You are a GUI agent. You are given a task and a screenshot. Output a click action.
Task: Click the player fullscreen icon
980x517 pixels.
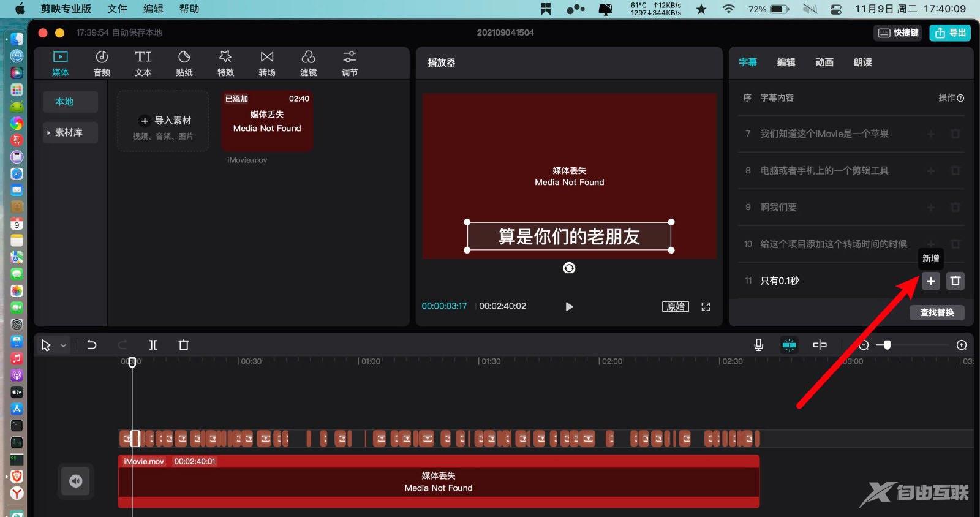point(706,306)
